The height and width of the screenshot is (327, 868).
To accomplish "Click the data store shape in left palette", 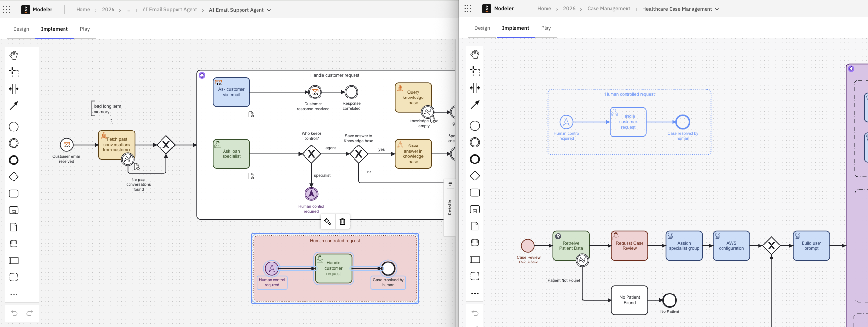I will (14, 244).
